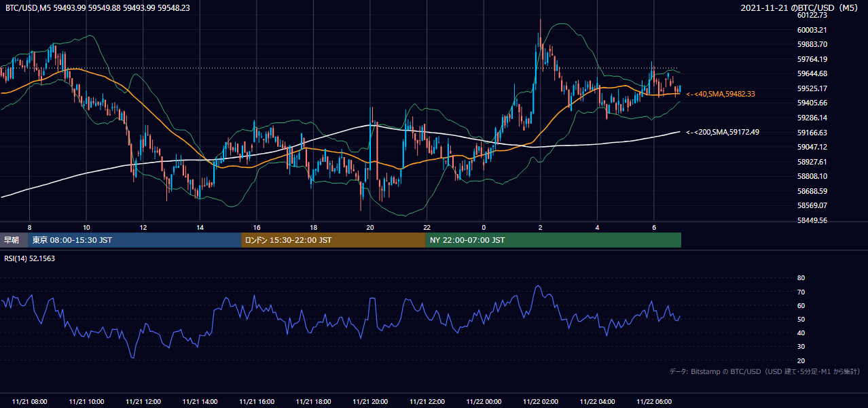Select the 早朝 session segment
Viewport: 868px width, 408px height.
(x=14, y=240)
